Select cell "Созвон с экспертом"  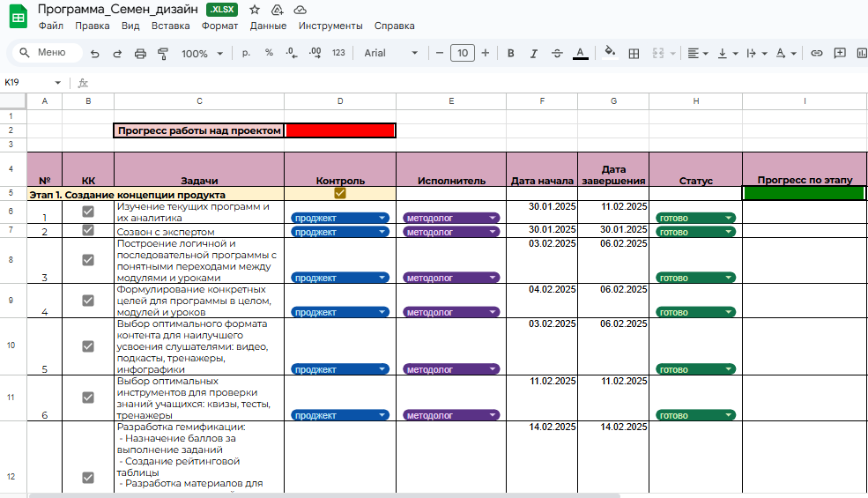[199, 230]
